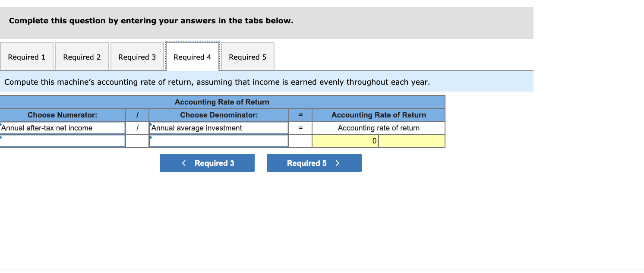The width and height of the screenshot is (644, 273).
Task: Switch to the Required 2 tab
Action: pyautogui.click(x=82, y=57)
